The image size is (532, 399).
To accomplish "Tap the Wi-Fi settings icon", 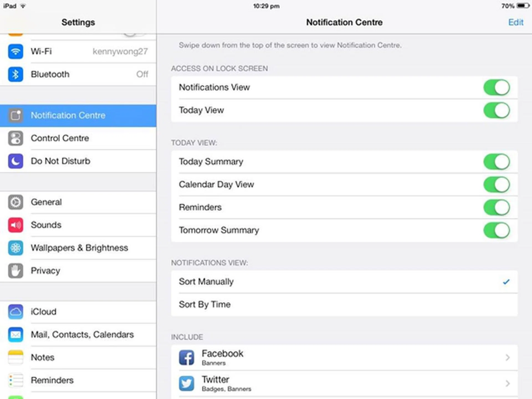I will [16, 52].
